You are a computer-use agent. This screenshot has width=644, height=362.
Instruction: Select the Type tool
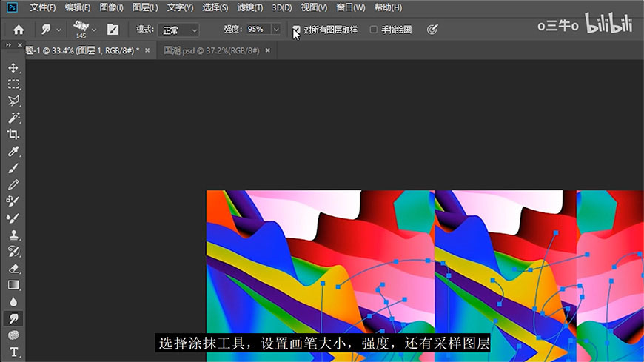click(13, 352)
